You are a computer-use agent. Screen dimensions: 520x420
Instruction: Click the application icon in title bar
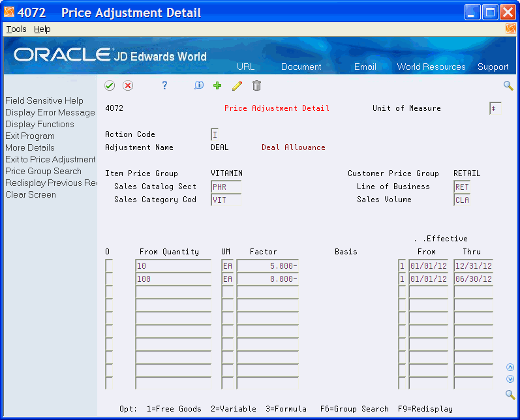point(9,12)
